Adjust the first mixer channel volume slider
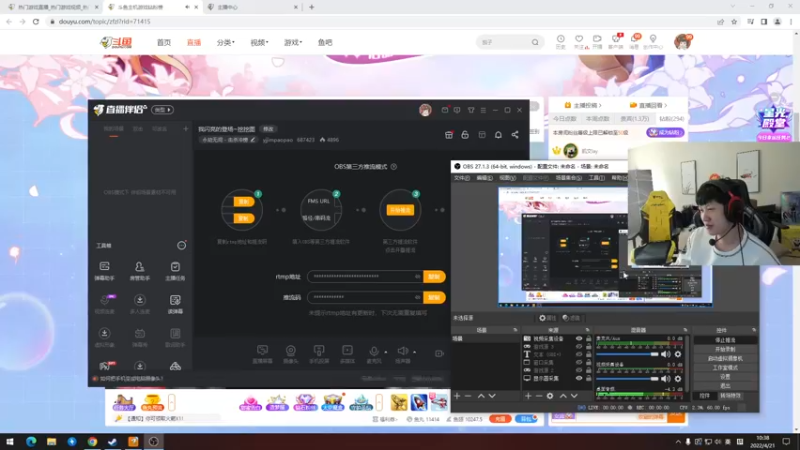 click(x=628, y=354)
